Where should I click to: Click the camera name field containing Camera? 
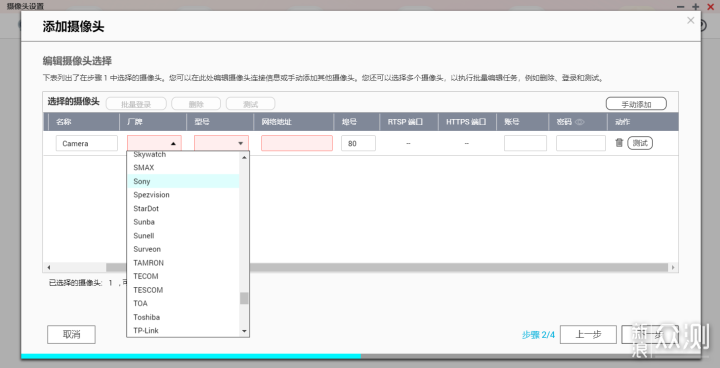point(87,143)
